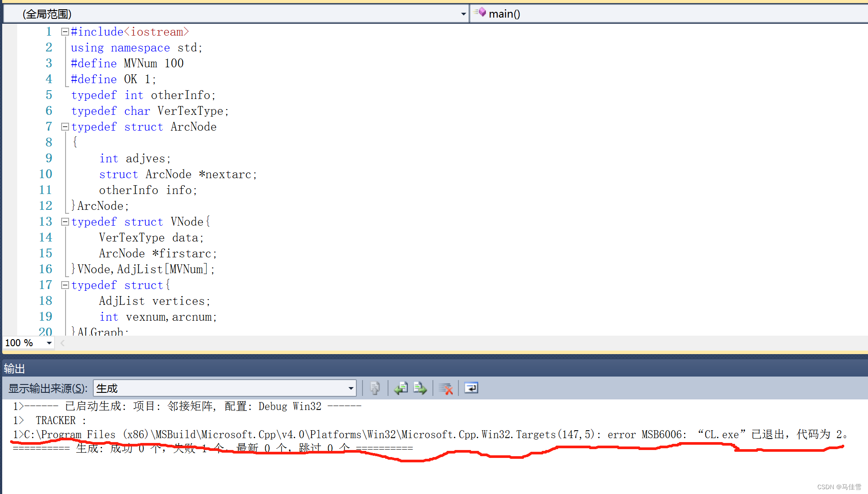Collapse the VNode struct at line 13

(65, 222)
